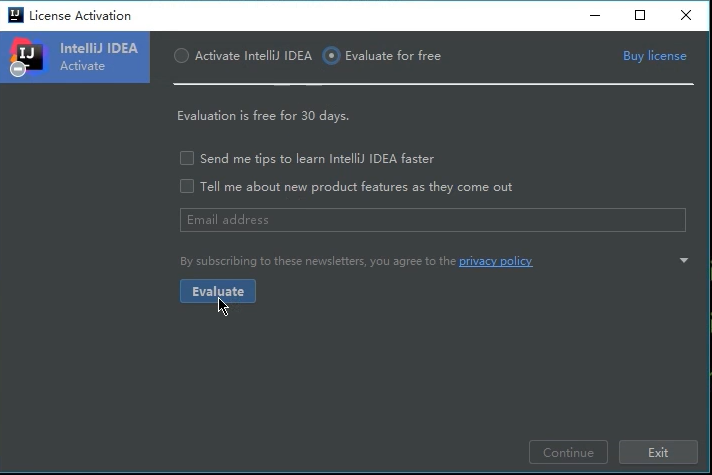Focus the Email address field
This screenshot has width=712, height=475.
point(433,220)
